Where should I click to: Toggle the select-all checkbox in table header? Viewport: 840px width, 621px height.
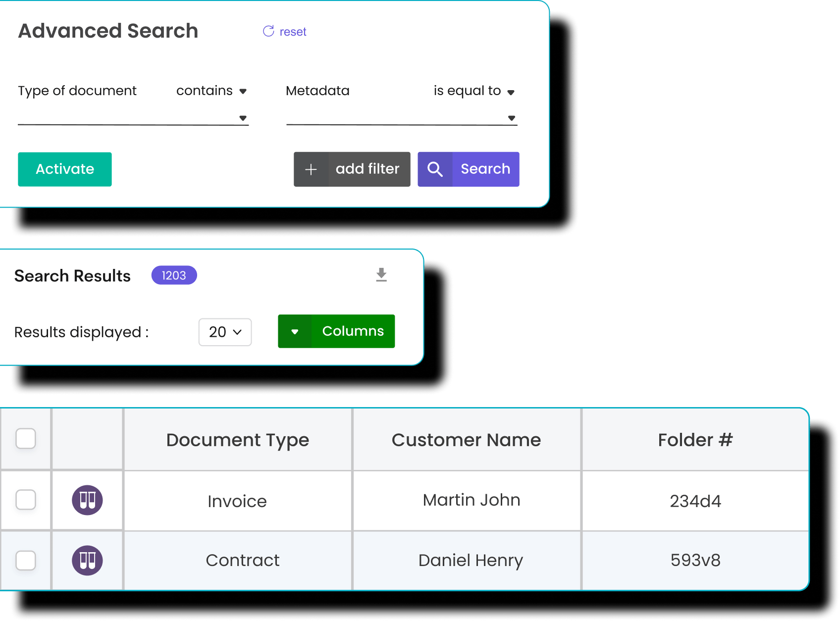(x=26, y=439)
